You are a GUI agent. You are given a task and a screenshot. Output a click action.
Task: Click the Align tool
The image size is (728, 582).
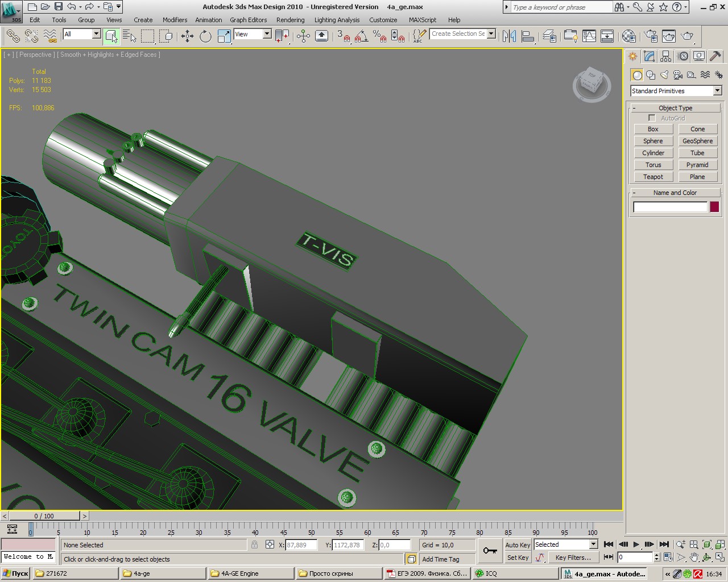[528, 36]
